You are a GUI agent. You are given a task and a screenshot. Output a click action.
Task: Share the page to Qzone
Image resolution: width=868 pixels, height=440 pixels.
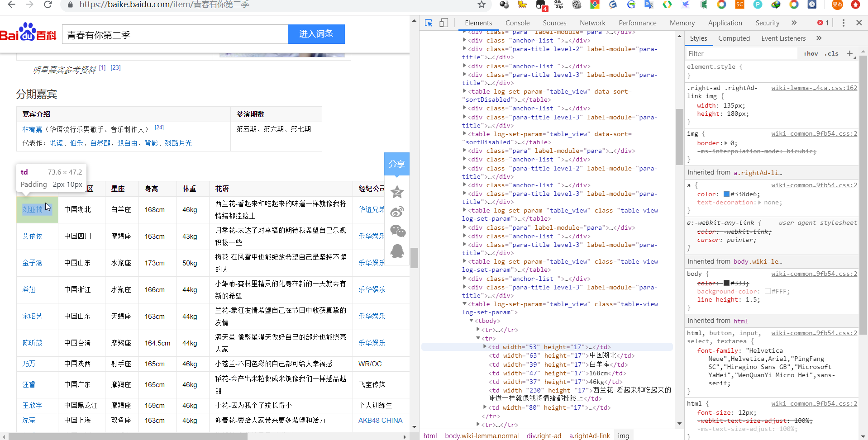coord(397,192)
